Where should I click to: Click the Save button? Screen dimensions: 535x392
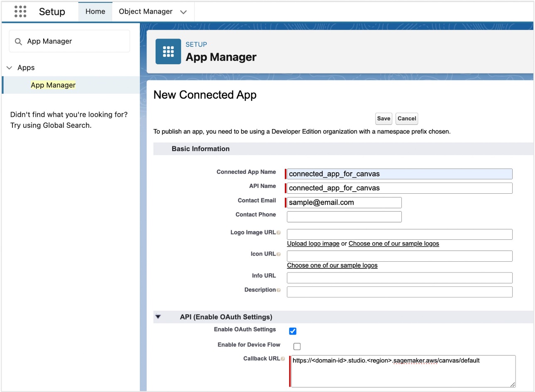coord(384,119)
